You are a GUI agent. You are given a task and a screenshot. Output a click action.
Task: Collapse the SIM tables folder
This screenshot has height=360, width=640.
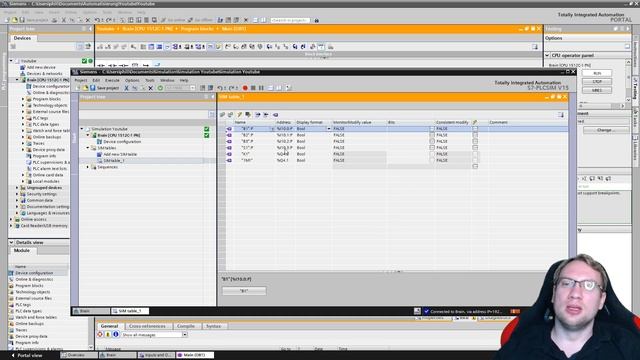[x=88, y=148]
